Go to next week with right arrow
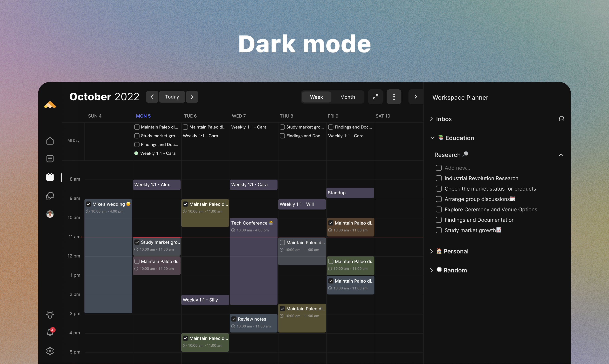The height and width of the screenshot is (364, 609). tap(192, 97)
